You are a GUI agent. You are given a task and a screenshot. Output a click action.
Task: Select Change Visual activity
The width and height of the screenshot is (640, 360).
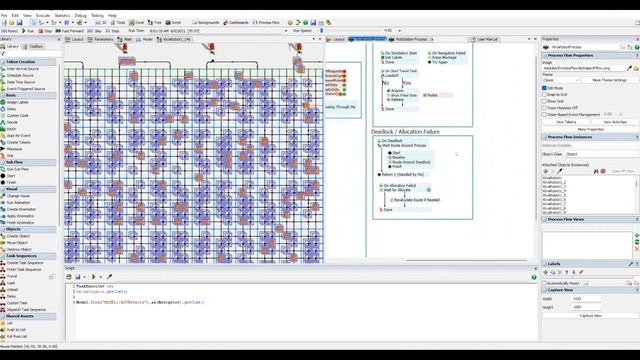tap(18, 196)
